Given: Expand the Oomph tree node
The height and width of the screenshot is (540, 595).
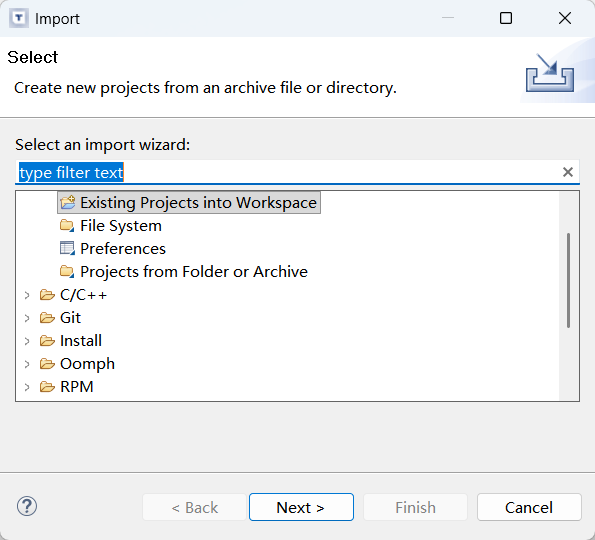Looking at the screenshot, I should pos(27,364).
